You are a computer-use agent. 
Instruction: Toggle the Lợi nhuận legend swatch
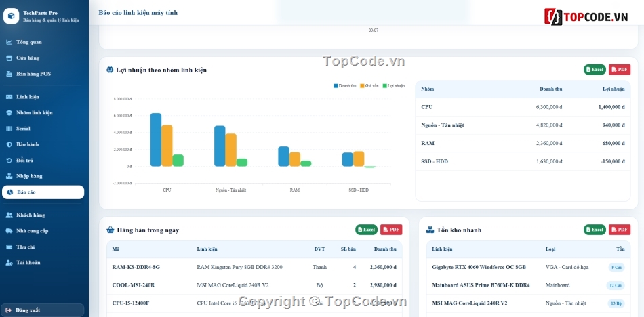(x=385, y=86)
